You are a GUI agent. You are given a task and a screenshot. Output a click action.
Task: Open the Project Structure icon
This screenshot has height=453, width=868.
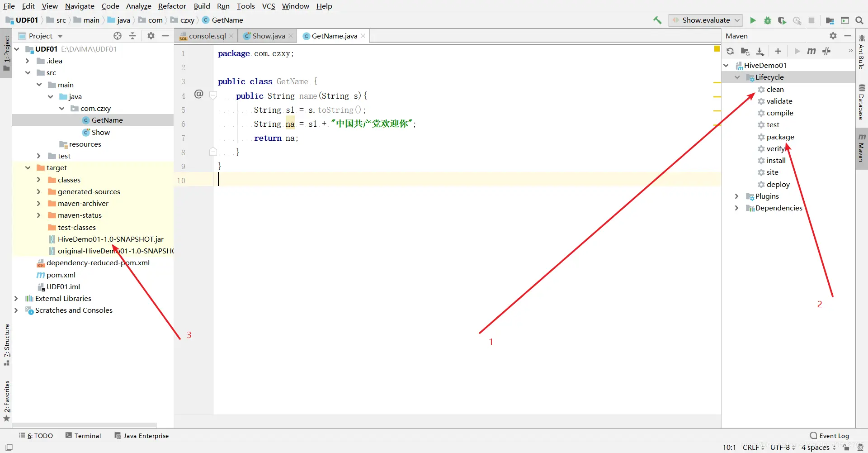[830, 20]
